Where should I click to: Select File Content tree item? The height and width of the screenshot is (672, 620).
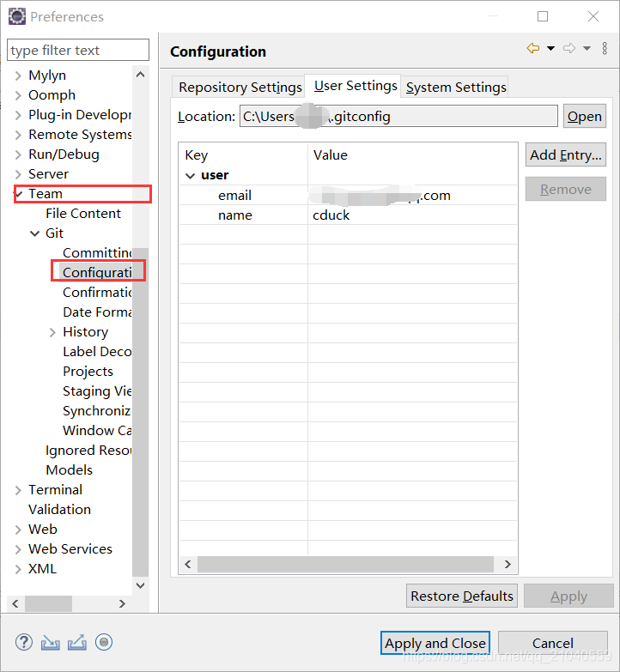coord(83,214)
